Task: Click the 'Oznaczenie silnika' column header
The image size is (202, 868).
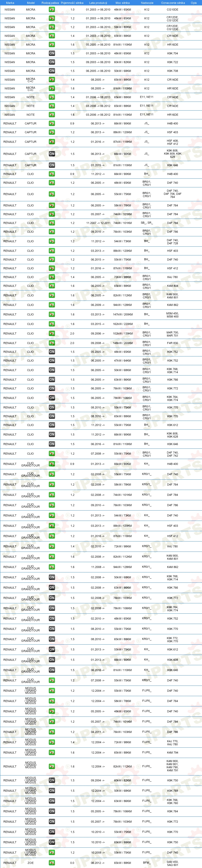Action: [x=173, y=3]
